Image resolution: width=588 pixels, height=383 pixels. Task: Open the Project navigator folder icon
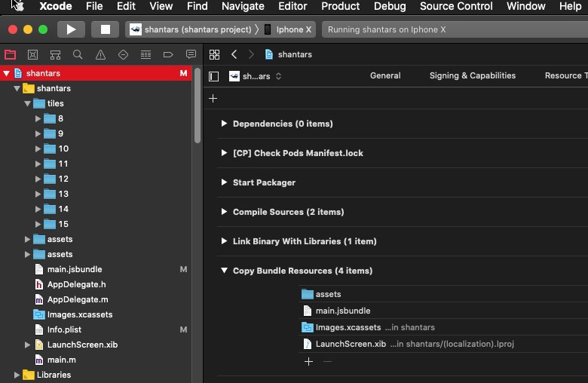click(10, 55)
